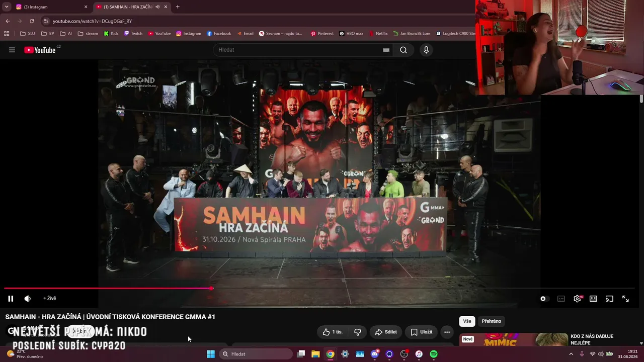Save the video with Uložit
The height and width of the screenshot is (362, 644).
[421, 332]
